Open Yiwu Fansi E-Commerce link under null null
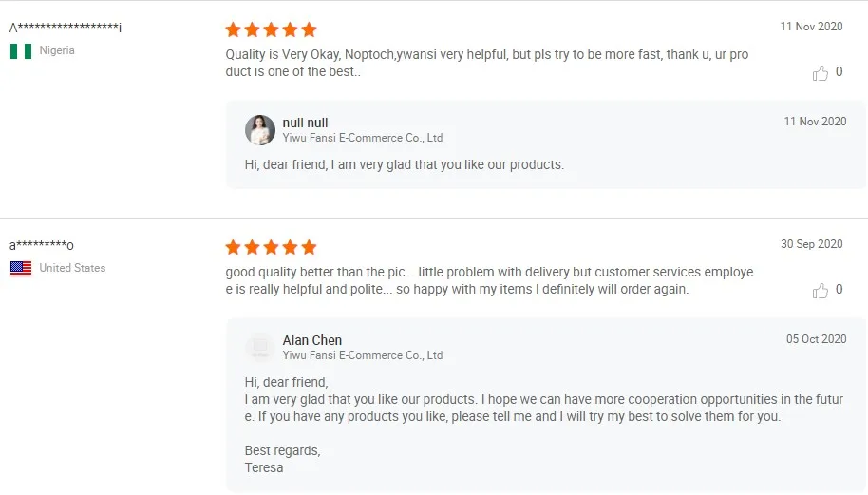Viewport: 868px width, 495px height. tap(362, 138)
